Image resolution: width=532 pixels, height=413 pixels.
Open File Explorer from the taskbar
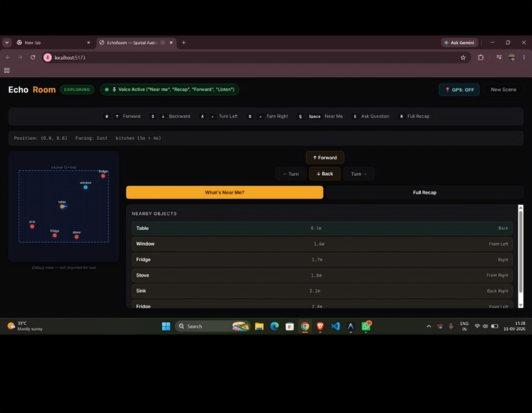pyautogui.click(x=260, y=326)
